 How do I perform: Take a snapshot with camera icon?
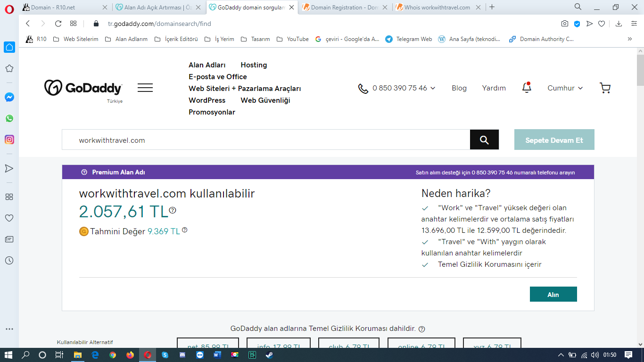click(565, 24)
